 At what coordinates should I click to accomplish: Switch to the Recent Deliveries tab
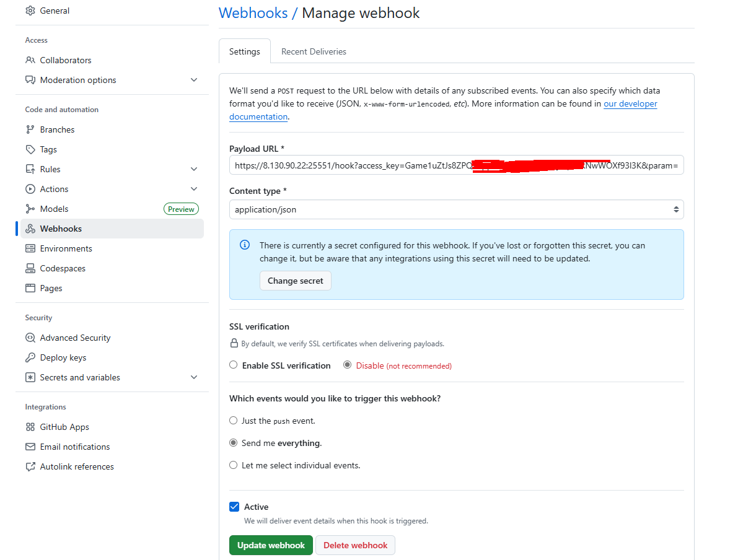coord(314,51)
